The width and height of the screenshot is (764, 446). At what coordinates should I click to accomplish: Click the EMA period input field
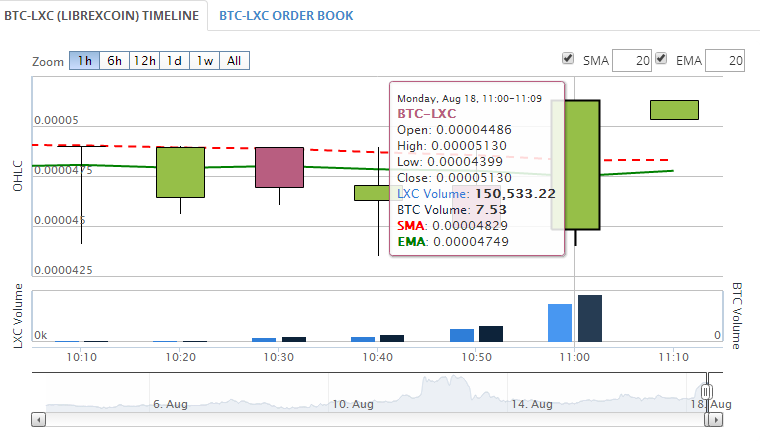point(725,60)
